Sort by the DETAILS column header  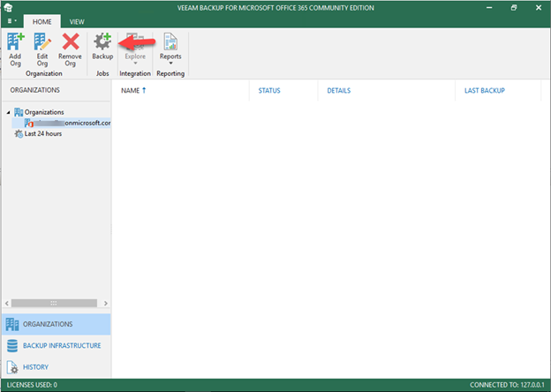(x=339, y=91)
